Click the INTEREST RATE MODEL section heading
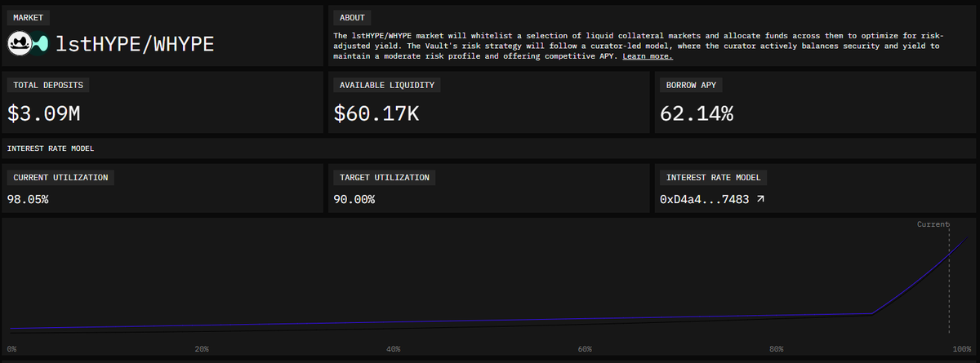Viewport: 980px width, 363px height. (x=51, y=148)
